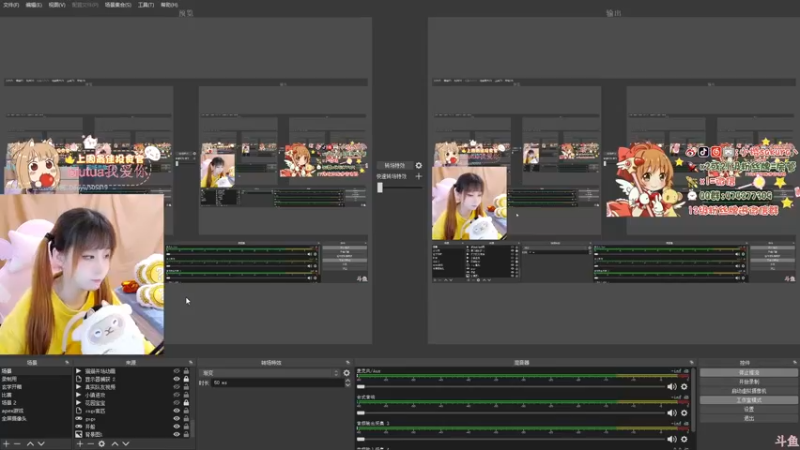Click 退出 exit button in controls

(748, 418)
